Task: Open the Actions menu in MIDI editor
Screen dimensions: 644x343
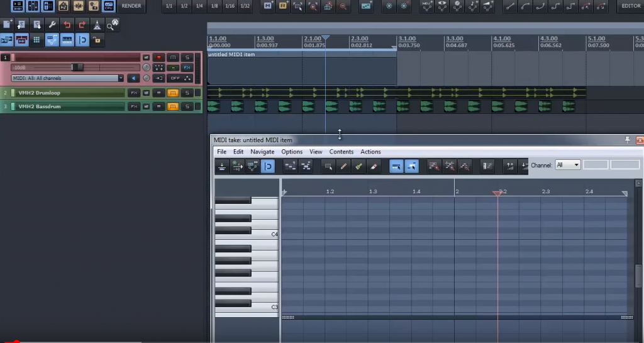Action: pyautogui.click(x=370, y=152)
